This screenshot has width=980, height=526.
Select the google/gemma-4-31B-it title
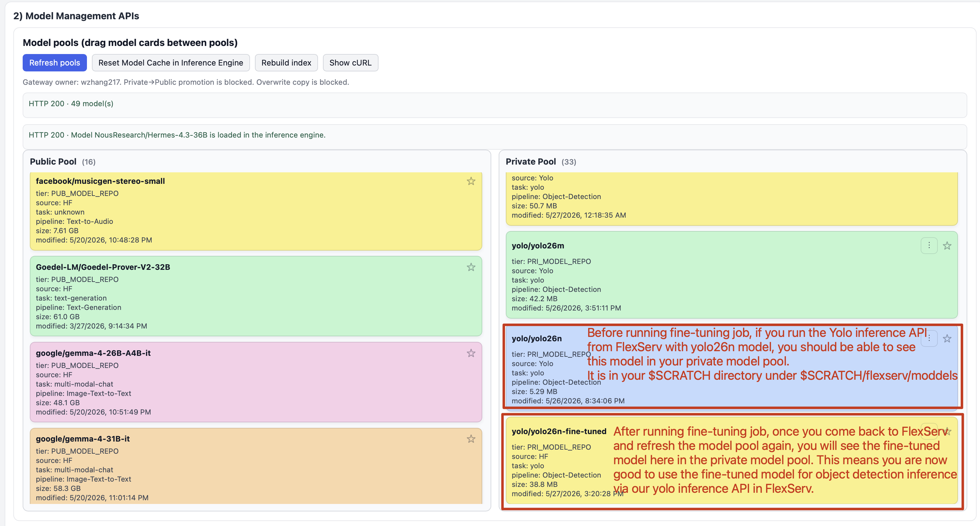point(83,438)
